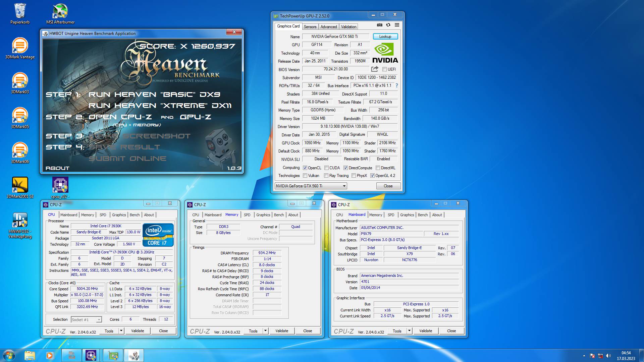Open Windows Explorer from the taskbar
Image resolution: width=644 pixels, height=362 pixels.
pyautogui.click(x=30, y=355)
